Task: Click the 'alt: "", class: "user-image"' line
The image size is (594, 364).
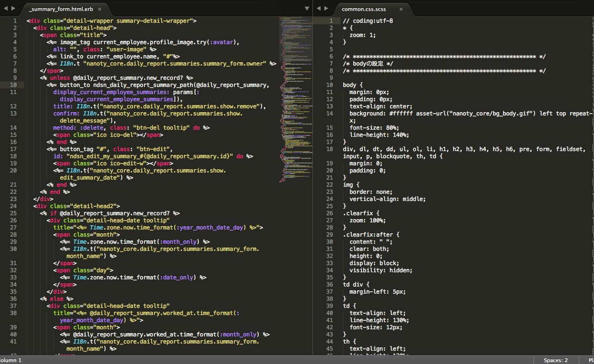Action: [x=105, y=49]
